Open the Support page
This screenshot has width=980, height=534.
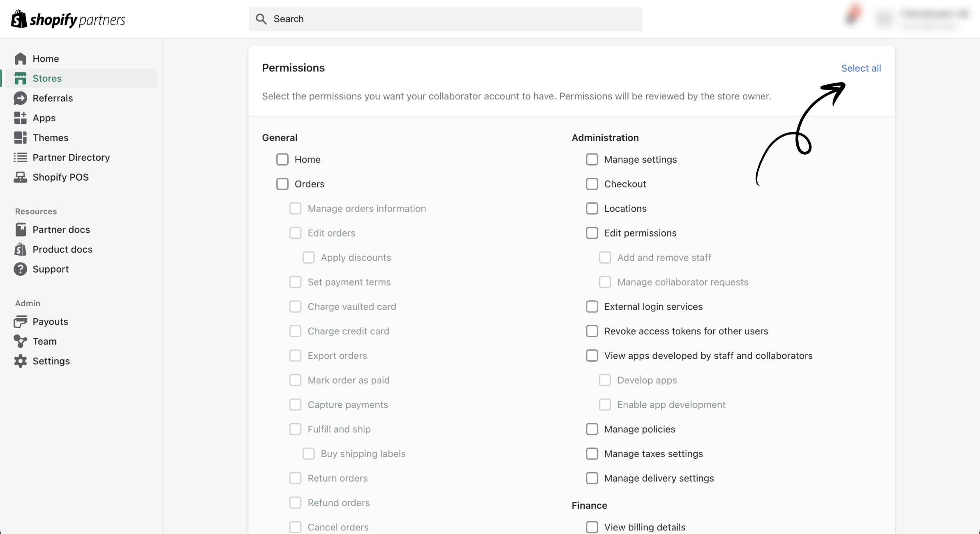pos(51,269)
